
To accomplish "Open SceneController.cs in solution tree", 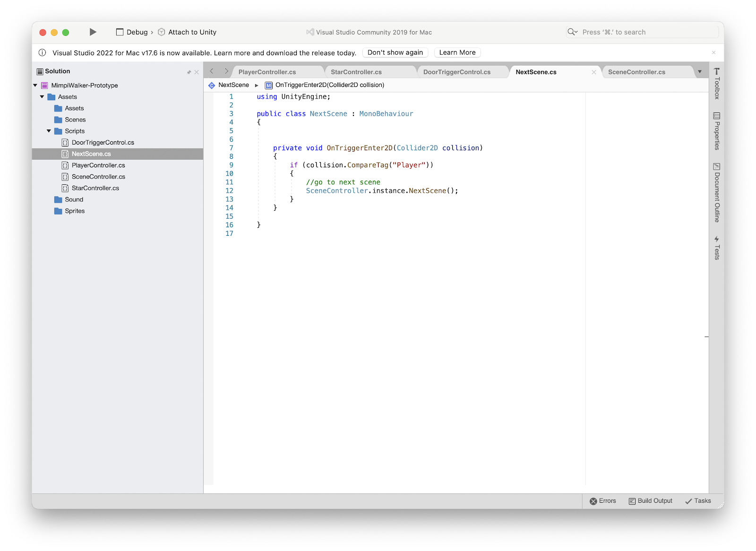I will click(x=98, y=177).
